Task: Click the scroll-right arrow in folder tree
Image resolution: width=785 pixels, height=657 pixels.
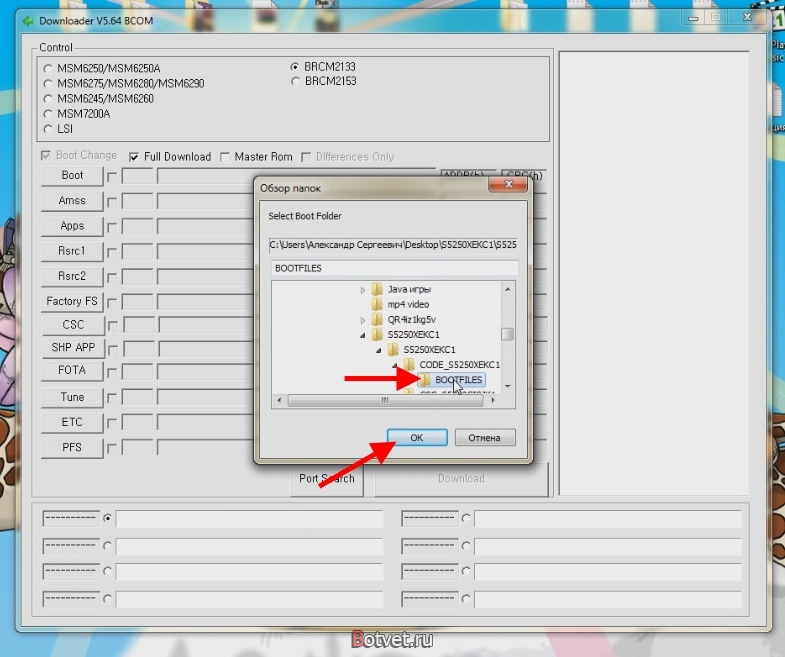Action: (x=493, y=400)
